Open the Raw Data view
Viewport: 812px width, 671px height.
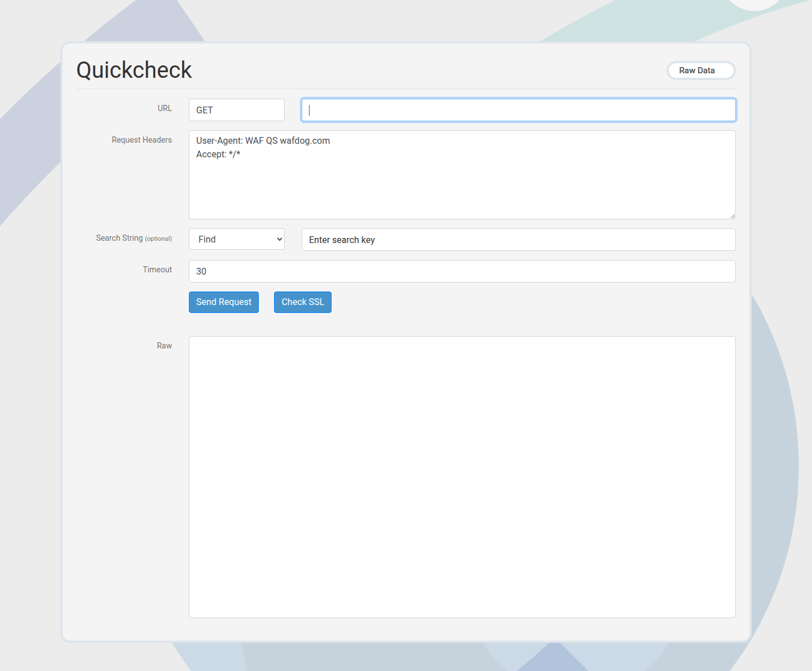pos(700,70)
